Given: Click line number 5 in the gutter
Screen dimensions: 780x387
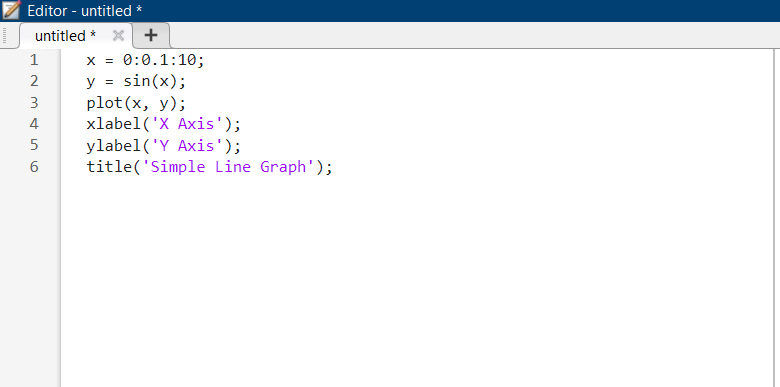Looking at the screenshot, I should 33,145.
